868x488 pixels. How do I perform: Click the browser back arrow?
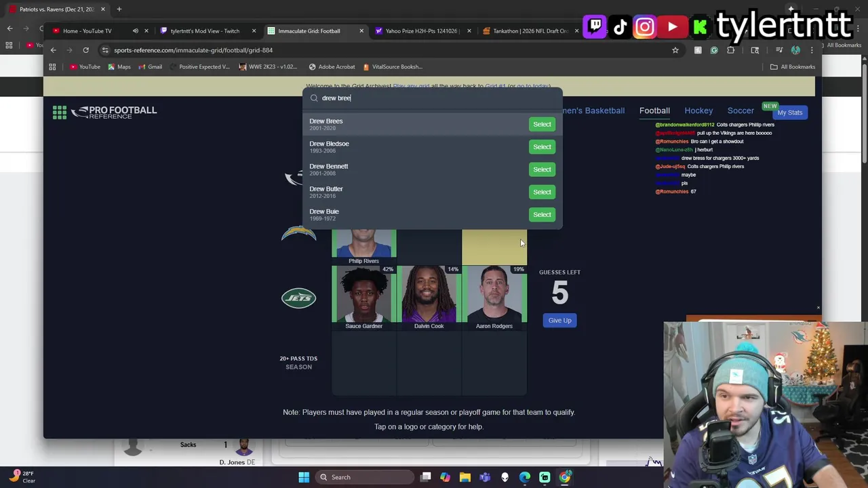(x=53, y=50)
